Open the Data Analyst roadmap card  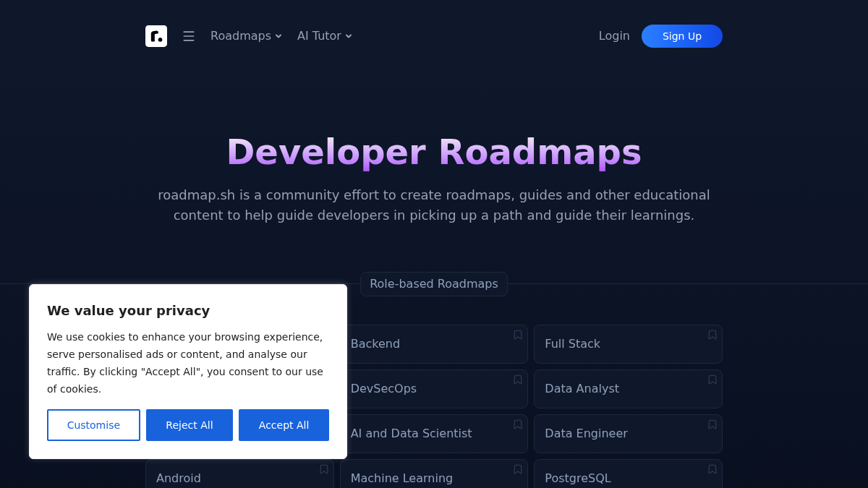point(628,389)
